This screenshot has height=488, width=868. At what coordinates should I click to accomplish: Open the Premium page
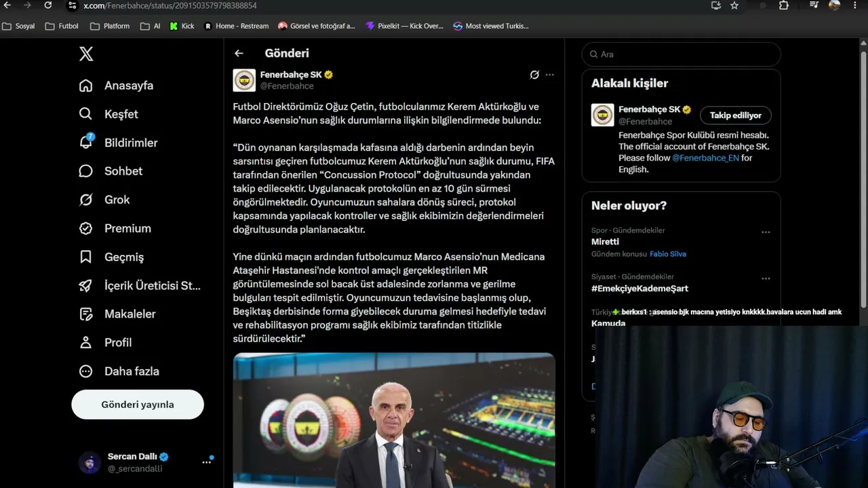click(x=115, y=228)
